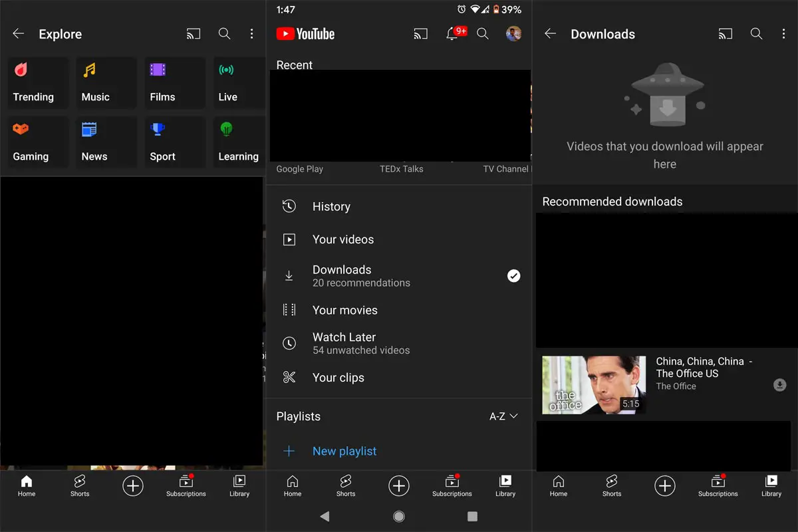
Task: Open search on the Downloads screen
Action: [x=757, y=34]
